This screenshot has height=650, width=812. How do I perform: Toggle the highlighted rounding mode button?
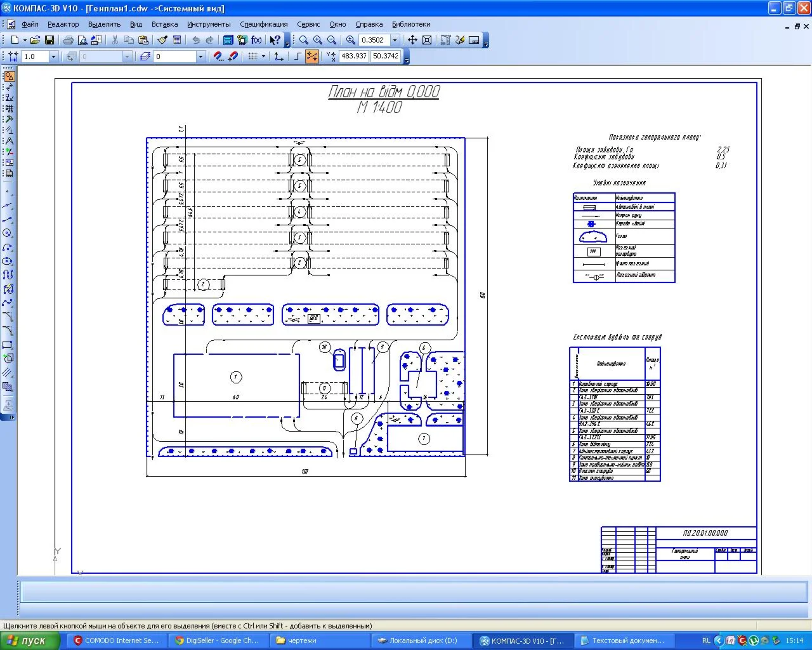pos(312,56)
